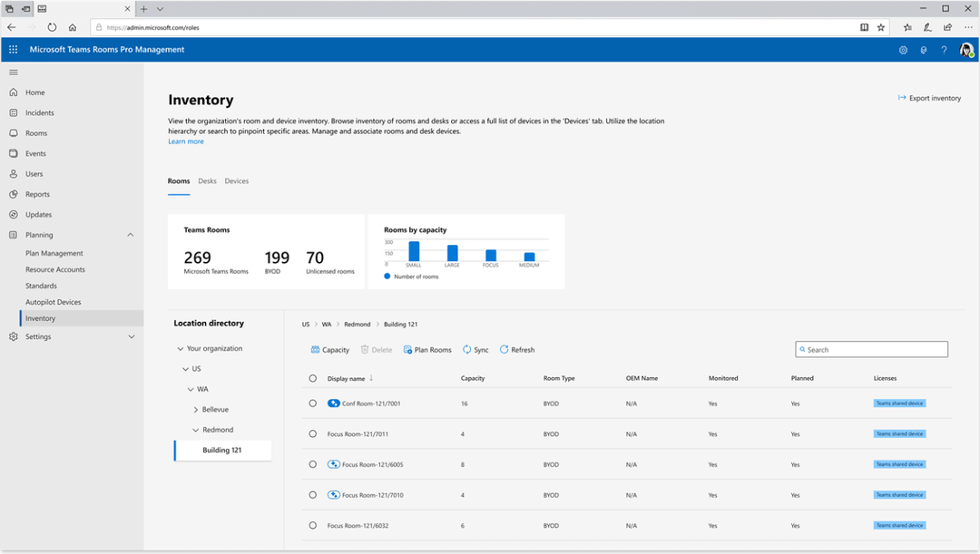This screenshot has height=554, width=980.
Task: Click the Incidents sidebar icon
Action: pos(13,113)
